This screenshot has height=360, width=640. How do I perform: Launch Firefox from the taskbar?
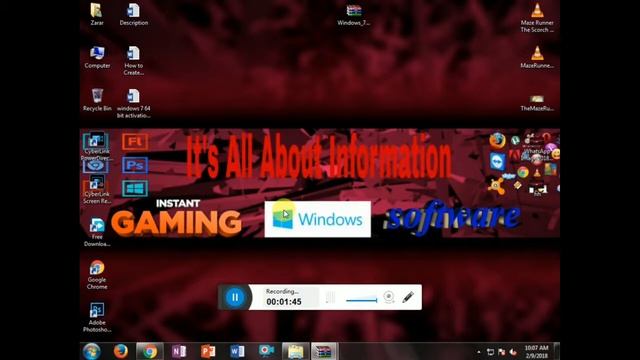[x=120, y=351]
